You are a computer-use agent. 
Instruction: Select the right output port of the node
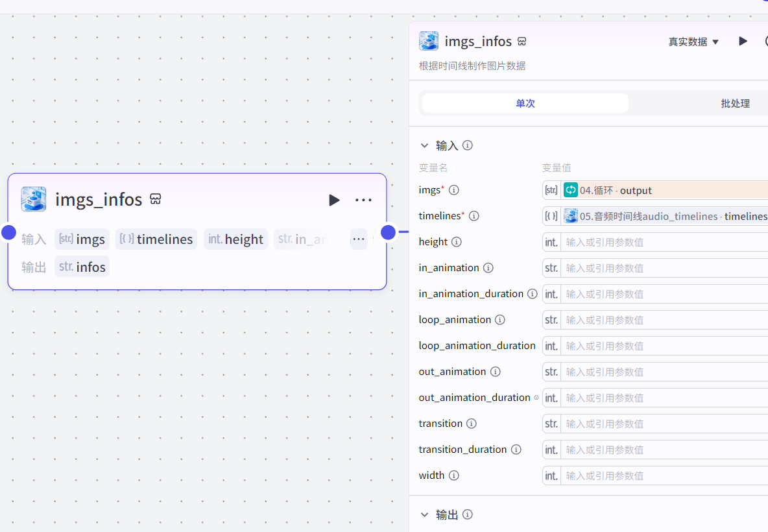[388, 232]
